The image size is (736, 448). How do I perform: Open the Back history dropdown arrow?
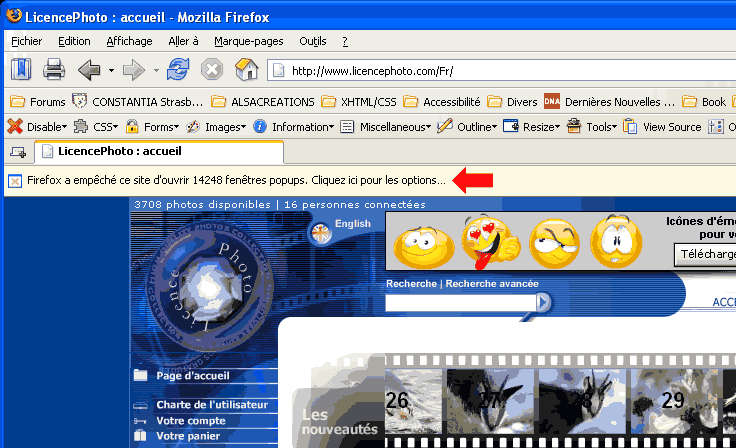[x=111, y=70]
